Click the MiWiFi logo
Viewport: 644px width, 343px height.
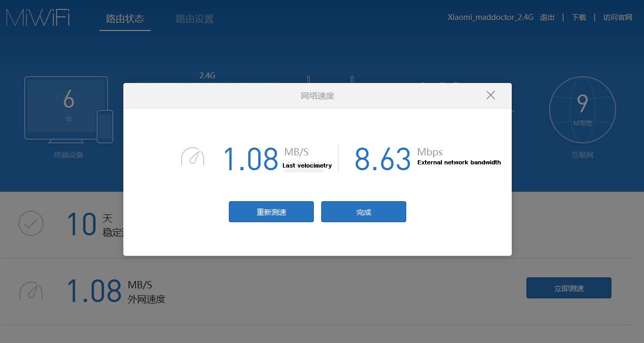[38, 18]
